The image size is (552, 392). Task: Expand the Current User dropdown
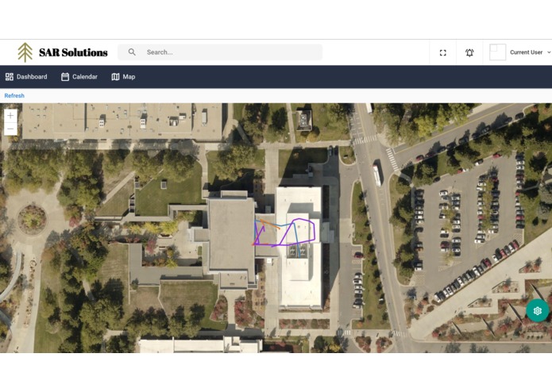(x=531, y=52)
